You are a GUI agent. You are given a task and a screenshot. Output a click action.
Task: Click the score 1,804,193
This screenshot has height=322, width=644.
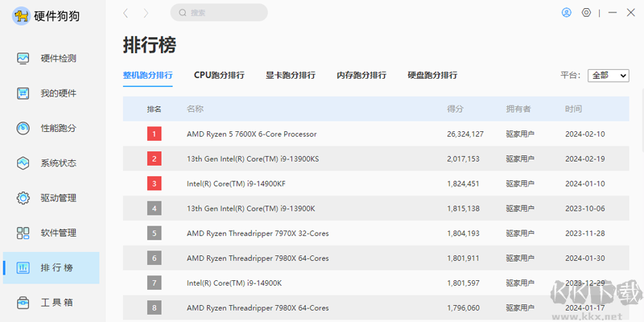coord(464,233)
